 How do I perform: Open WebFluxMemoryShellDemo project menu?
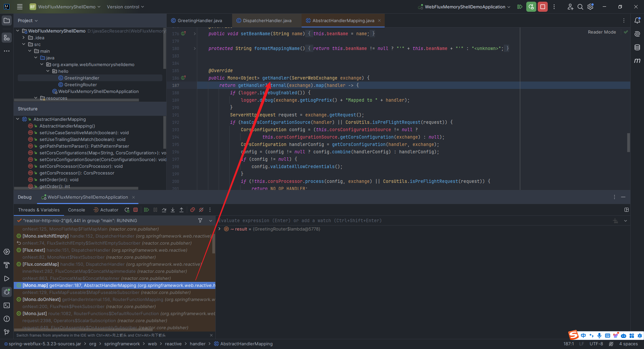[65, 7]
